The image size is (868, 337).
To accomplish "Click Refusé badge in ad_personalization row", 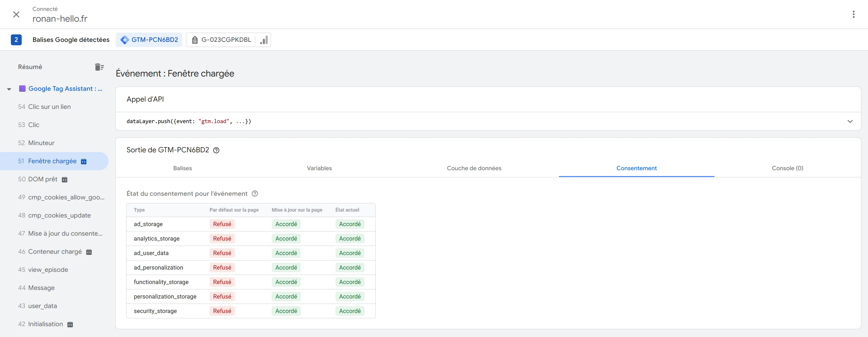I will [x=222, y=268].
